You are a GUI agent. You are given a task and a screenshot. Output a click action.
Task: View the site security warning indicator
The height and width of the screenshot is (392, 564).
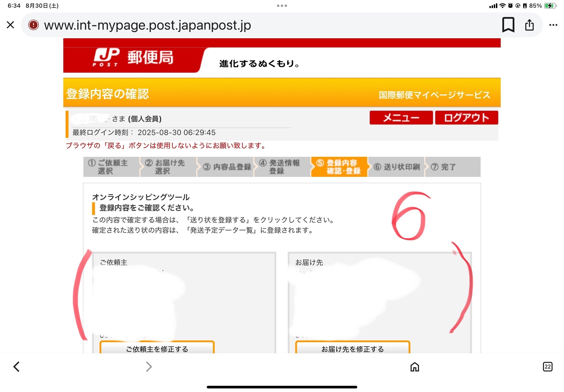coord(33,25)
